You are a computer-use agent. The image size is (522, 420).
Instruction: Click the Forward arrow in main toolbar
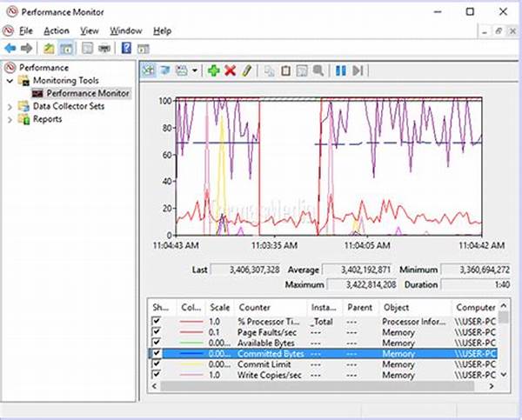click(26, 49)
